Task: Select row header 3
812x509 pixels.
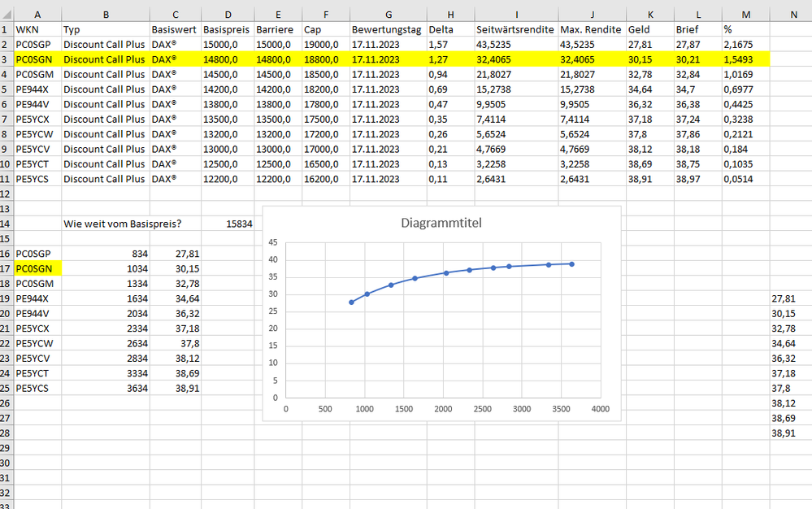Action: click(6, 59)
